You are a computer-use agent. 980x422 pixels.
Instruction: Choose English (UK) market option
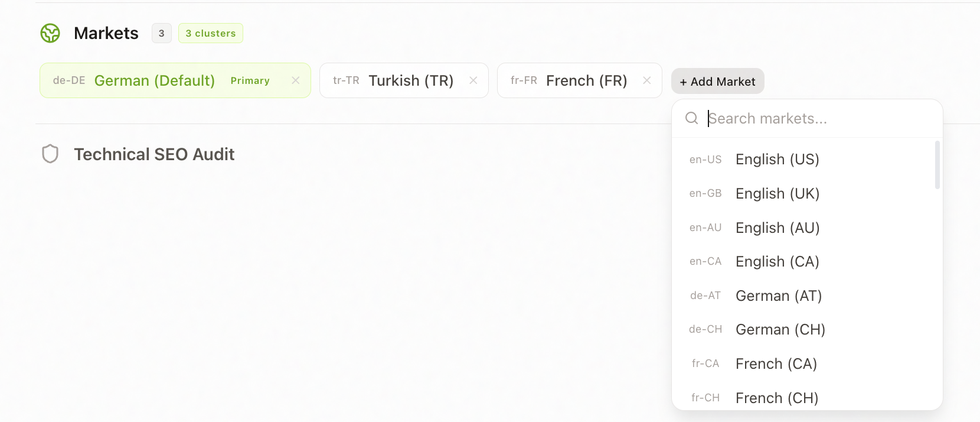click(x=803, y=194)
